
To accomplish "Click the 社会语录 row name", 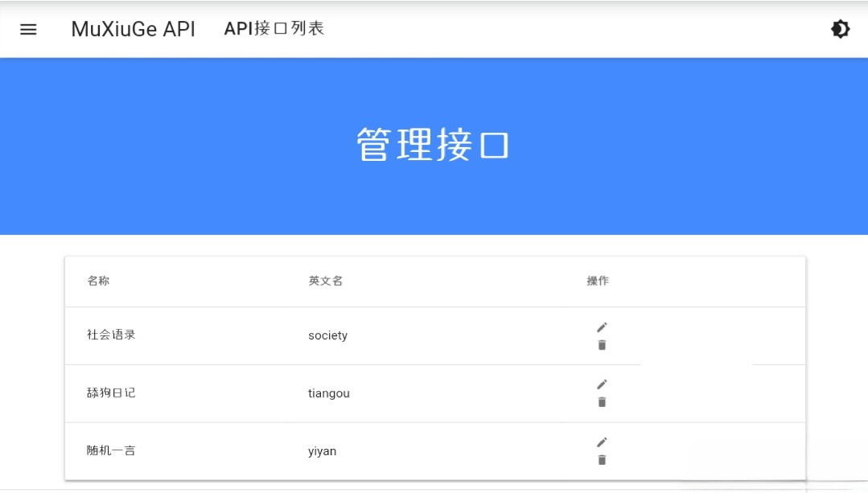I will click(x=111, y=335).
